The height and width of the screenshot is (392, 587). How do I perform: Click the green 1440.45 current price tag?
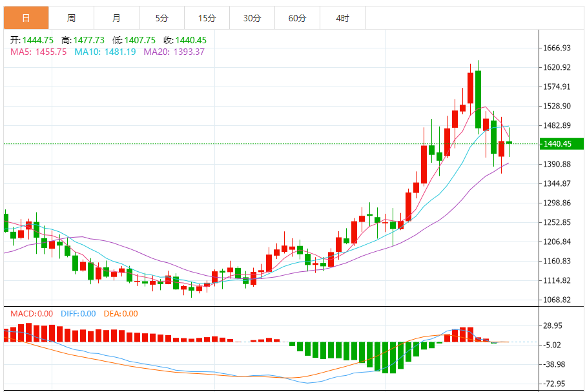pos(557,144)
